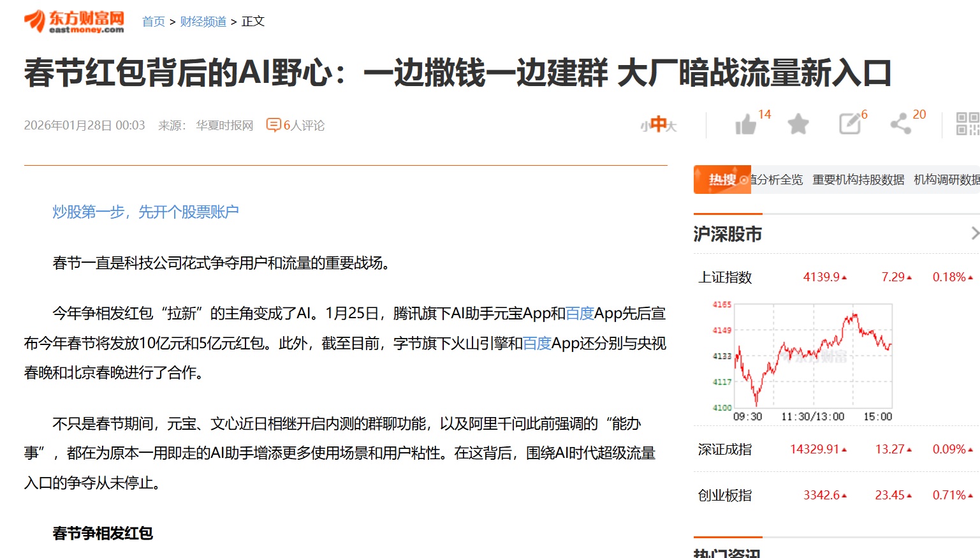Go to 首页 breadcrumb link
Viewport: 980px width, 558px height.
[x=154, y=22]
